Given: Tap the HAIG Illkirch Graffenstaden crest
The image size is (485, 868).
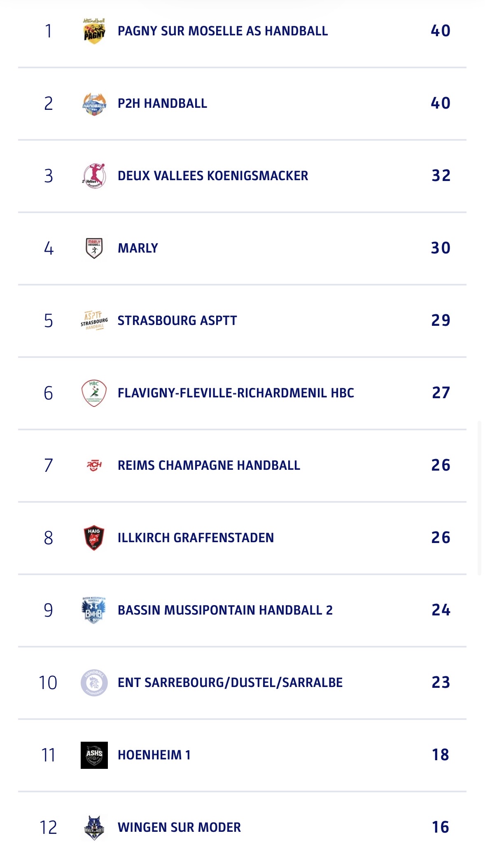Looking at the screenshot, I should (x=94, y=538).
